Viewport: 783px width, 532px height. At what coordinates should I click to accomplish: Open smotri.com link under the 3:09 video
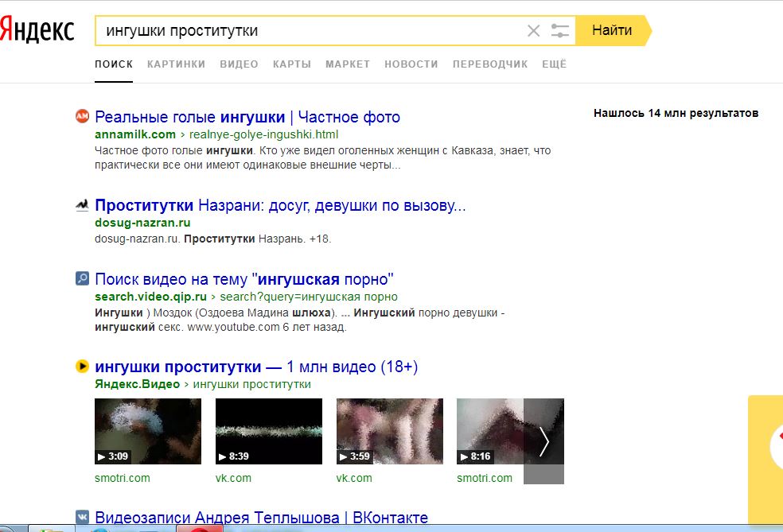coord(123,478)
